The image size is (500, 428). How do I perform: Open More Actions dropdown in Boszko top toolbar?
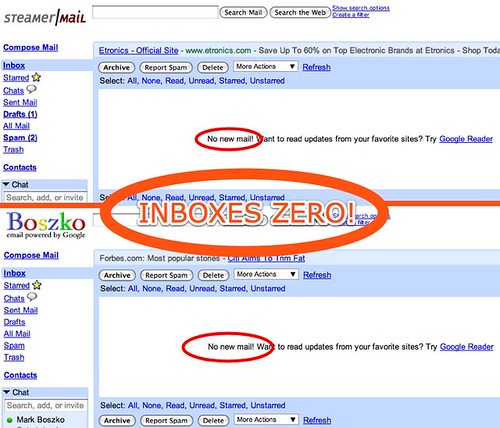[x=266, y=274]
